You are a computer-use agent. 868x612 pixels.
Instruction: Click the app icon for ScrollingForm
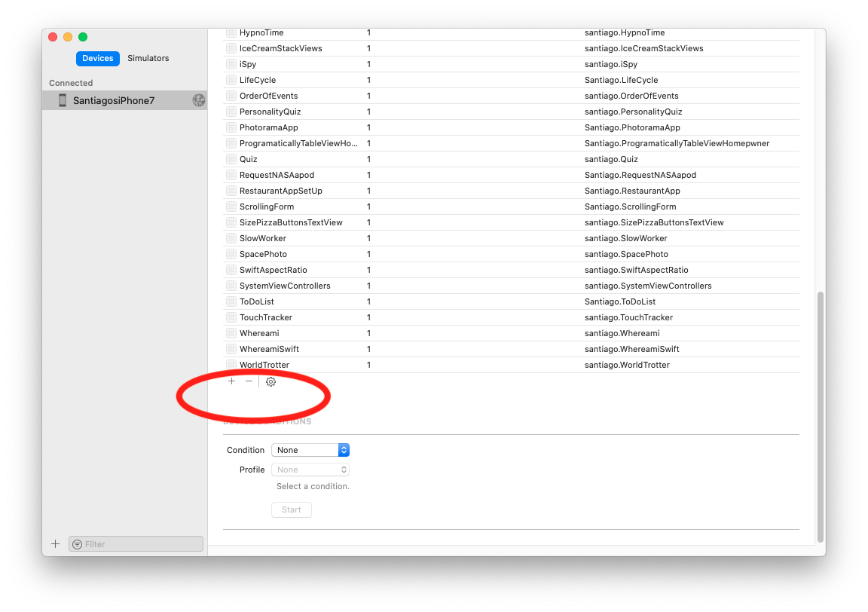point(231,207)
